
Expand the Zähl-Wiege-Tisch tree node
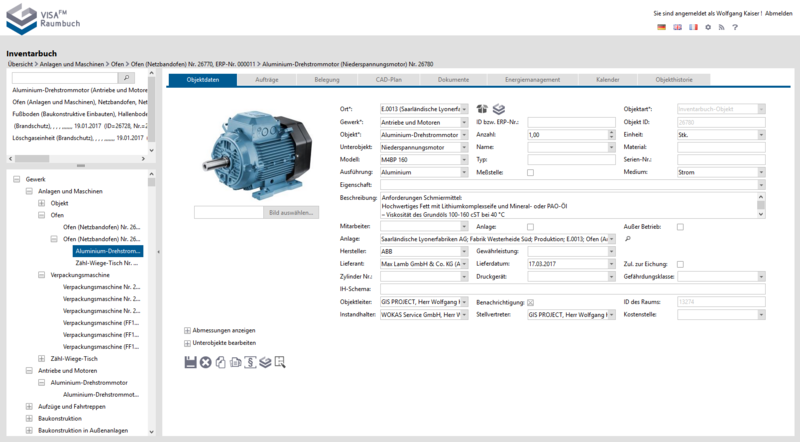tap(41, 359)
